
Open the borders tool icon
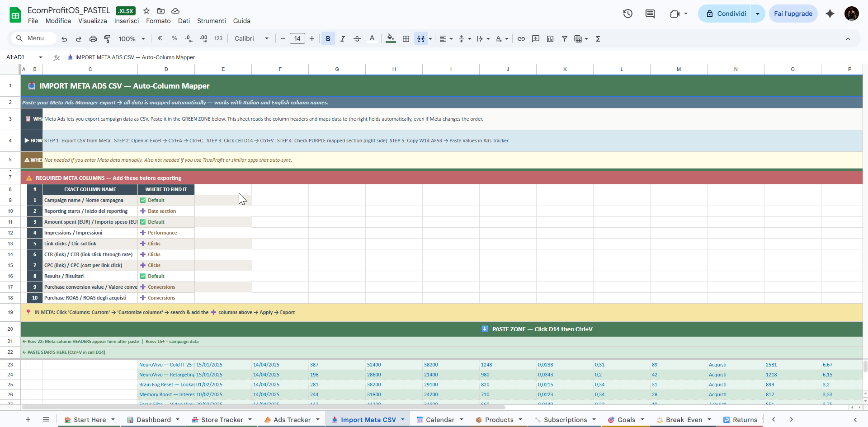coord(406,39)
